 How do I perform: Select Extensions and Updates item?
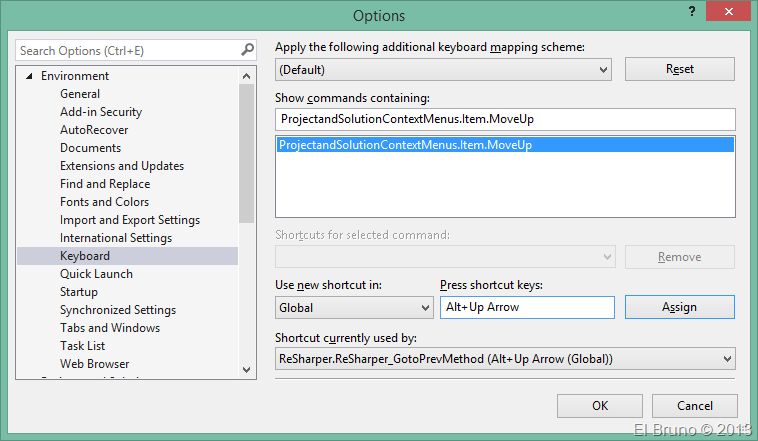point(122,166)
